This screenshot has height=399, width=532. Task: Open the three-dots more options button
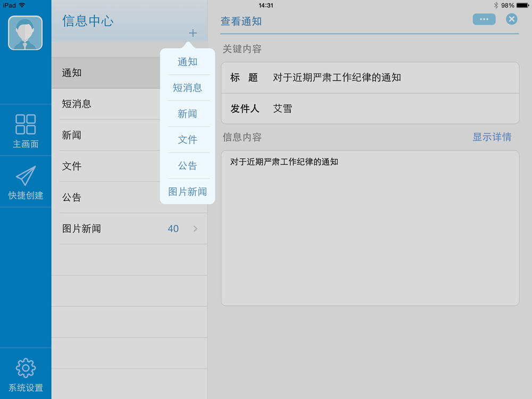pyautogui.click(x=484, y=19)
